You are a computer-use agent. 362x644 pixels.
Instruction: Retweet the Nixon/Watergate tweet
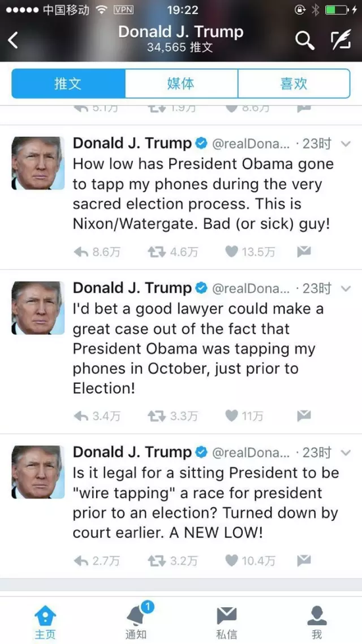click(x=157, y=252)
